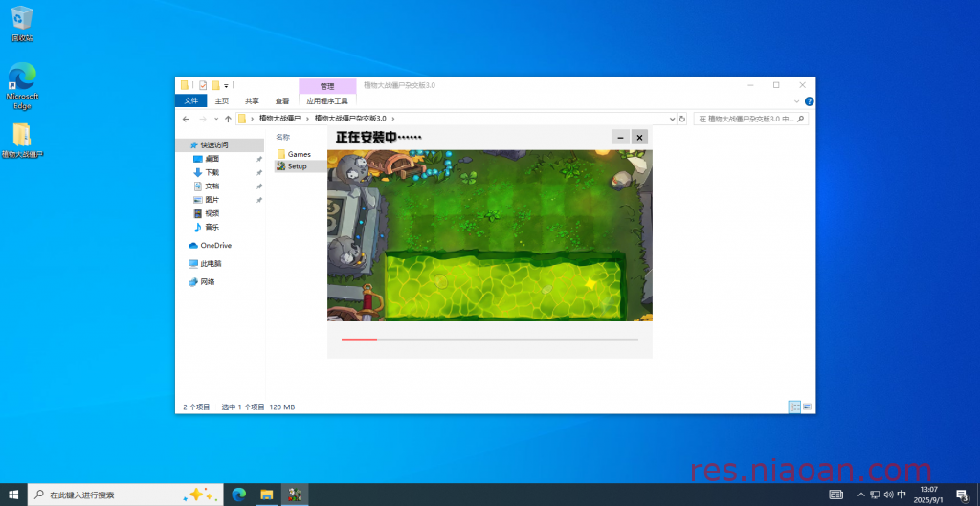Viewport: 980px width, 506px height.
Task: Unpin 桌面 via its pin icon
Action: [259, 159]
